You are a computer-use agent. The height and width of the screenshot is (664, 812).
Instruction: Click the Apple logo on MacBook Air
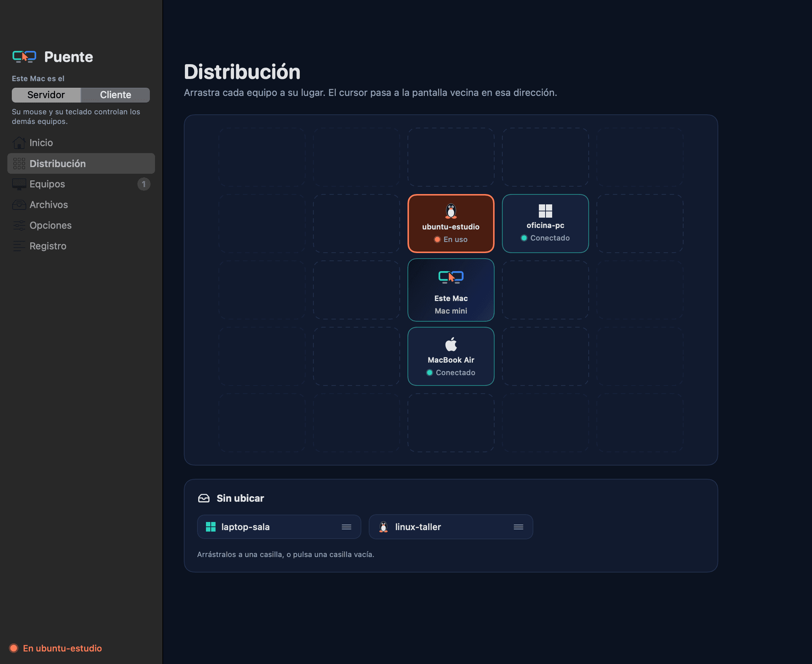click(x=451, y=344)
